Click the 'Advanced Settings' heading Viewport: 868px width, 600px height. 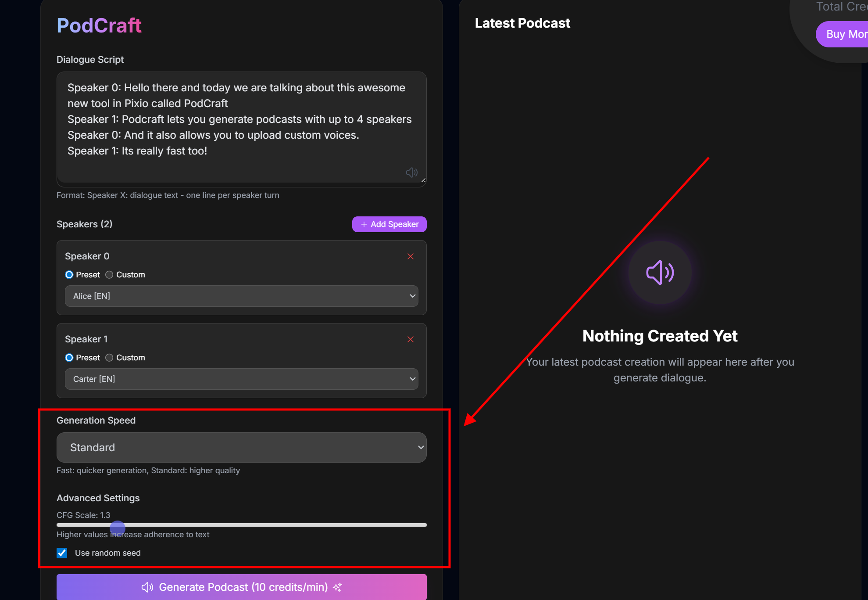click(x=98, y=498)
